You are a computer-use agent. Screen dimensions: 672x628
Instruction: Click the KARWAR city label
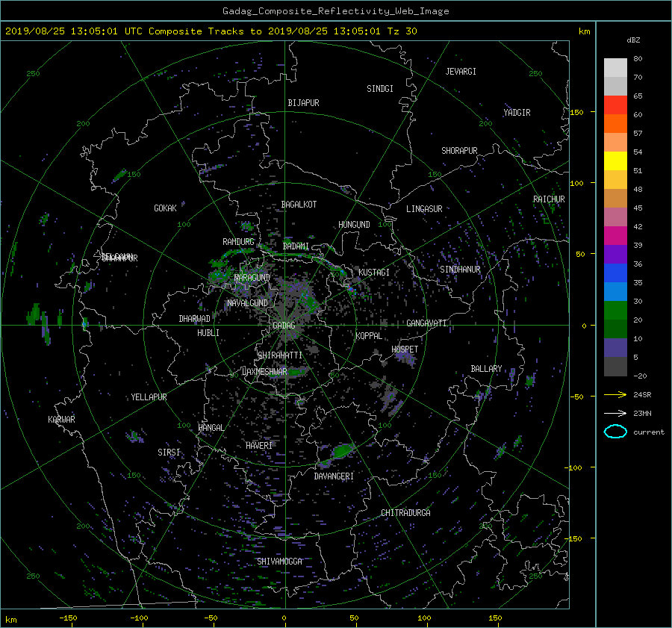61,419
